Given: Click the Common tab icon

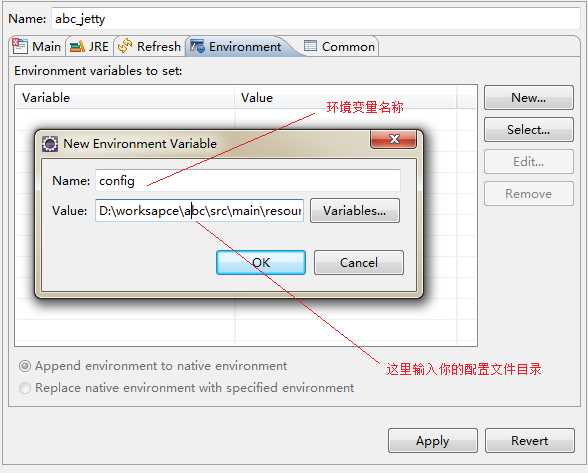Looking at the screenshot, I should [310, 46].
